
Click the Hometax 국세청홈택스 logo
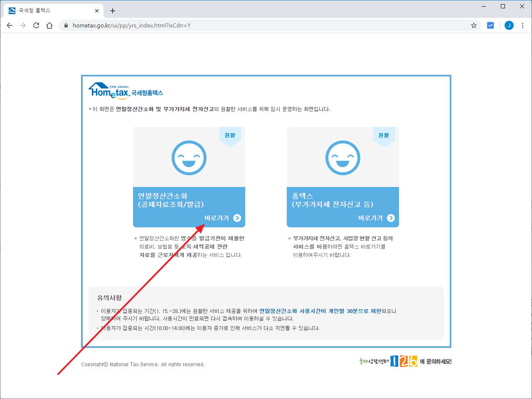126,91
